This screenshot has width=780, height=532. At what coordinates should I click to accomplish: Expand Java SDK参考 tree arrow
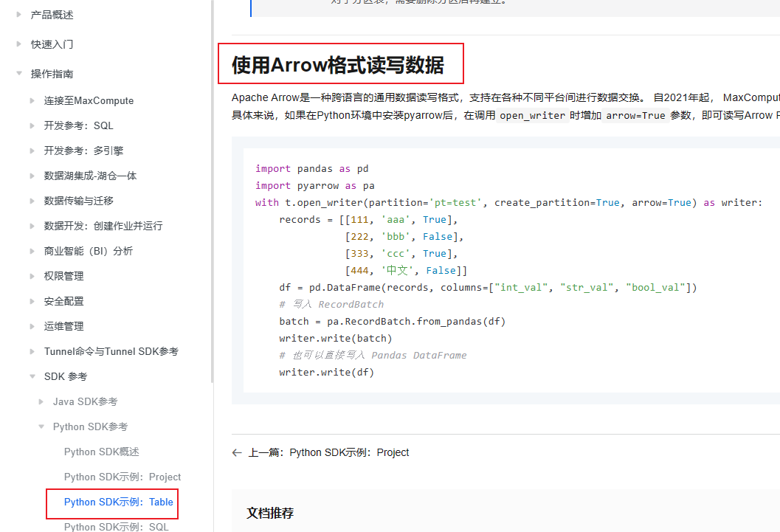41,401
